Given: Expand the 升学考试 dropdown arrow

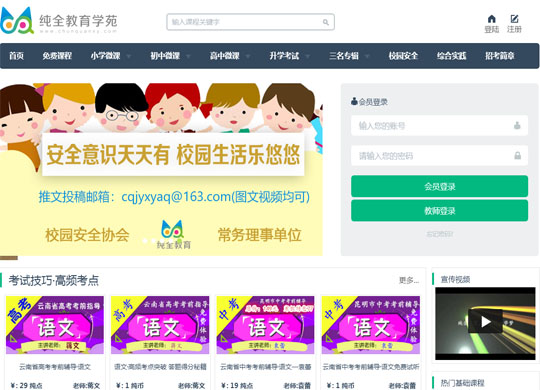Looking at the screenshot, I should pos(308,56).
